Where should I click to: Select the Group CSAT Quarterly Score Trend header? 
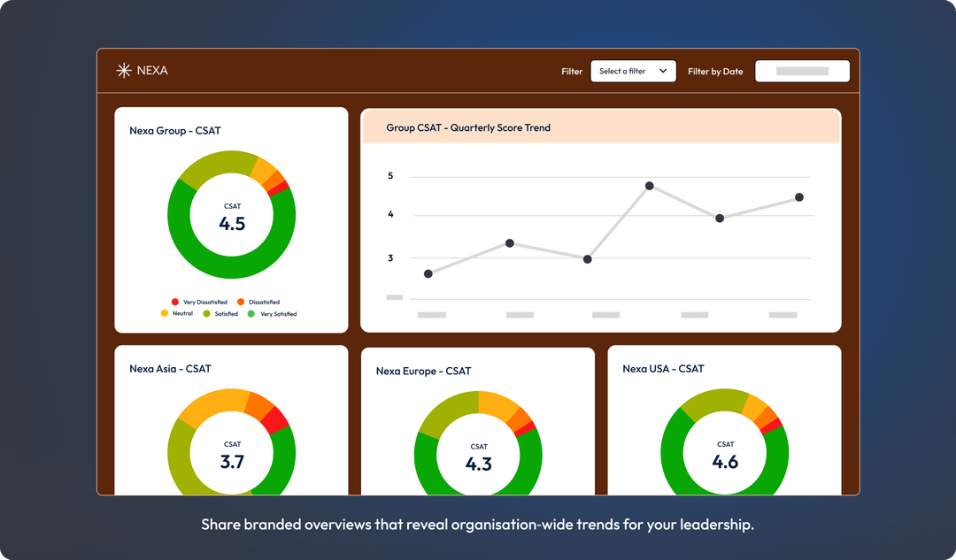pyautogui.click(x=468, y=127)
